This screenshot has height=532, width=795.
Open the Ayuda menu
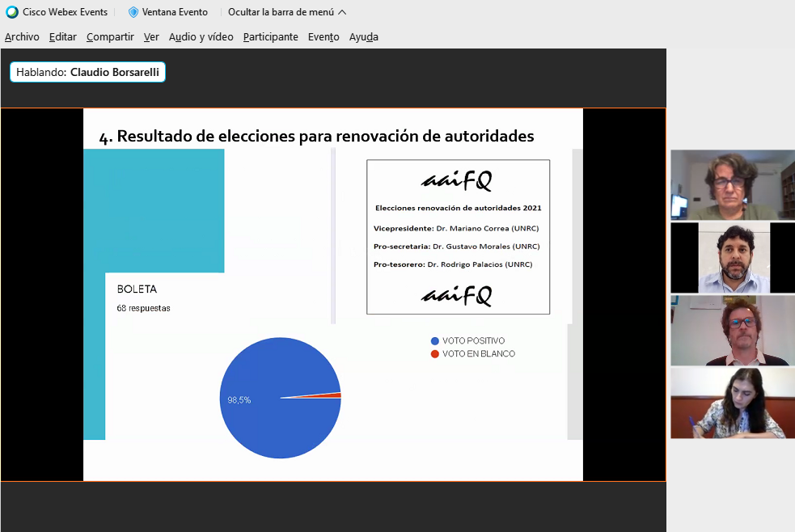tap(363, 37)
